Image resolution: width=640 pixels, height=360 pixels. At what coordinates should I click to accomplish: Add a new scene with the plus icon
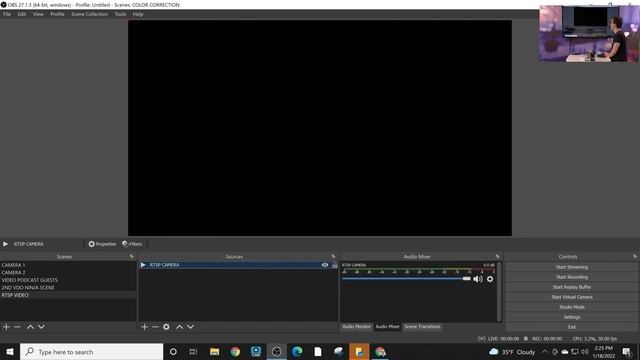(6, 327)
